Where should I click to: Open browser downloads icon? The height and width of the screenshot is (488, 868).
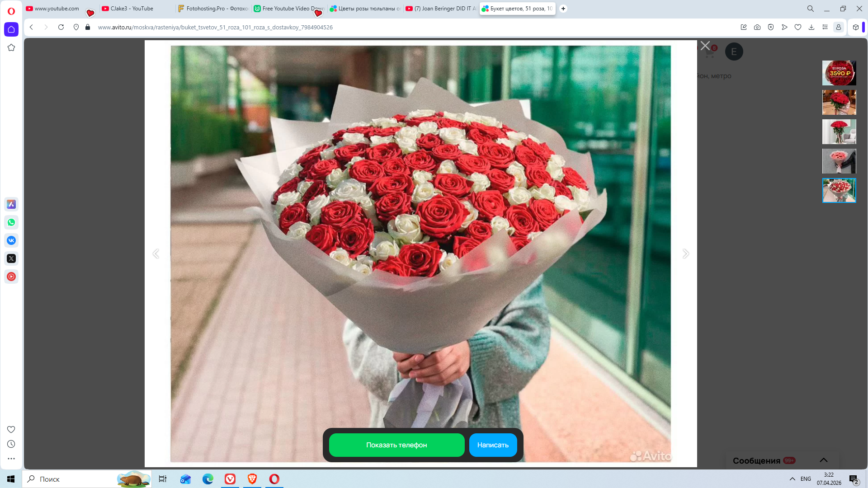811,27
